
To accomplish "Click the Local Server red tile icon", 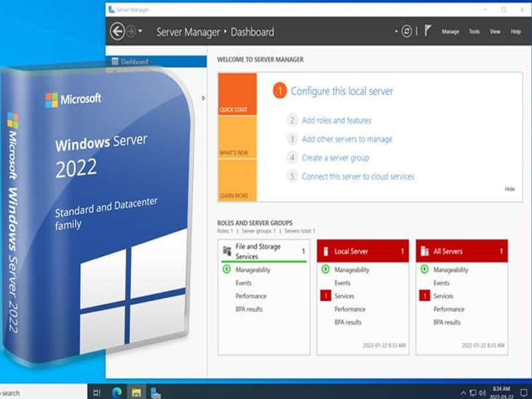I will pos(326,251).
